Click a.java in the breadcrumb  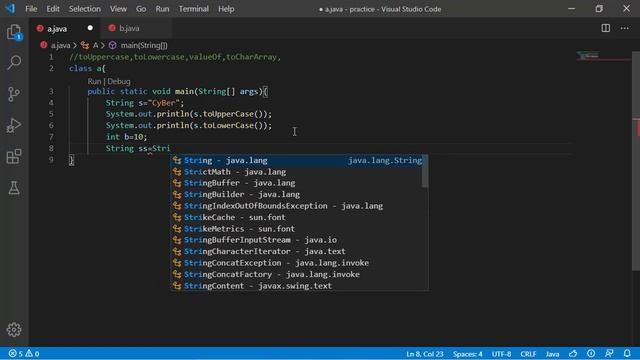point(60,45)
